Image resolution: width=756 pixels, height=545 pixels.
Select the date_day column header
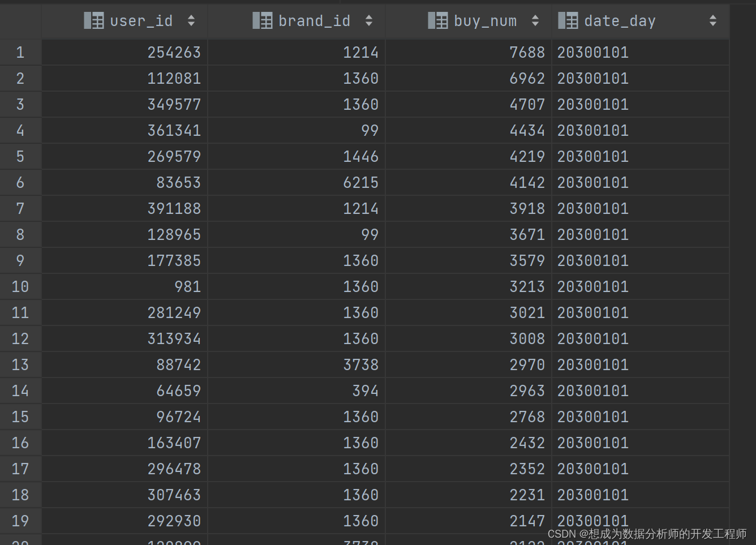[x=641, y=21]
